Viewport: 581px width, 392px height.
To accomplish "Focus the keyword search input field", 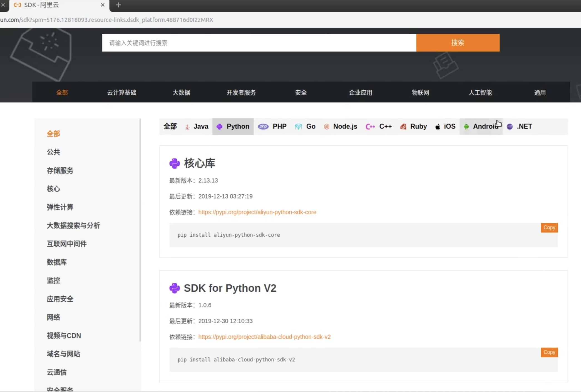I will point(259,43).
